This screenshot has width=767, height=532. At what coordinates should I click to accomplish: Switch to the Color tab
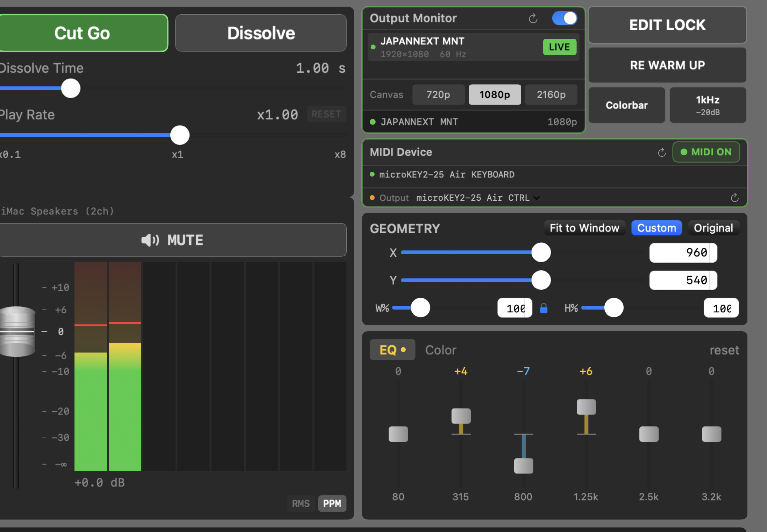tap(441, 350)
